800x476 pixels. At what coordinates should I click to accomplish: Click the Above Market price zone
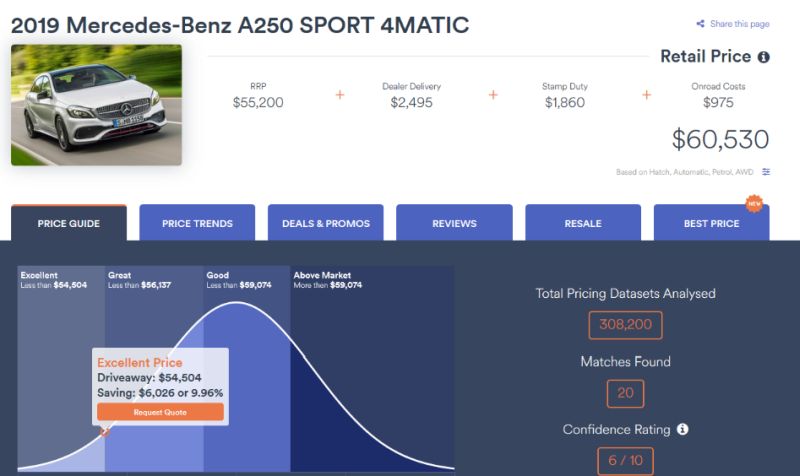tap(372, 368)
